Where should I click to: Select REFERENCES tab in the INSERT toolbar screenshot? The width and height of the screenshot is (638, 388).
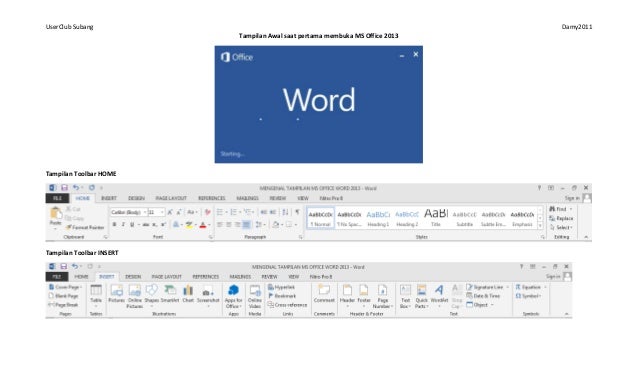[205, 277]
